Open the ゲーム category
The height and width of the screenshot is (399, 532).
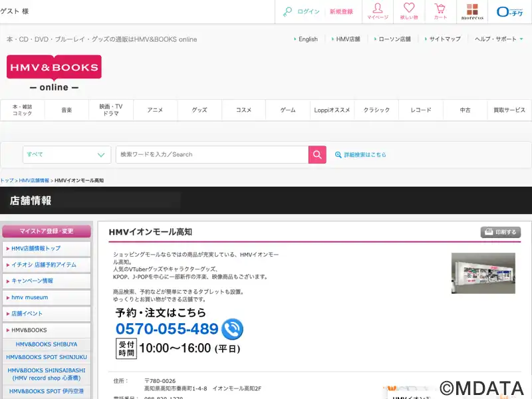click(288, 110)
